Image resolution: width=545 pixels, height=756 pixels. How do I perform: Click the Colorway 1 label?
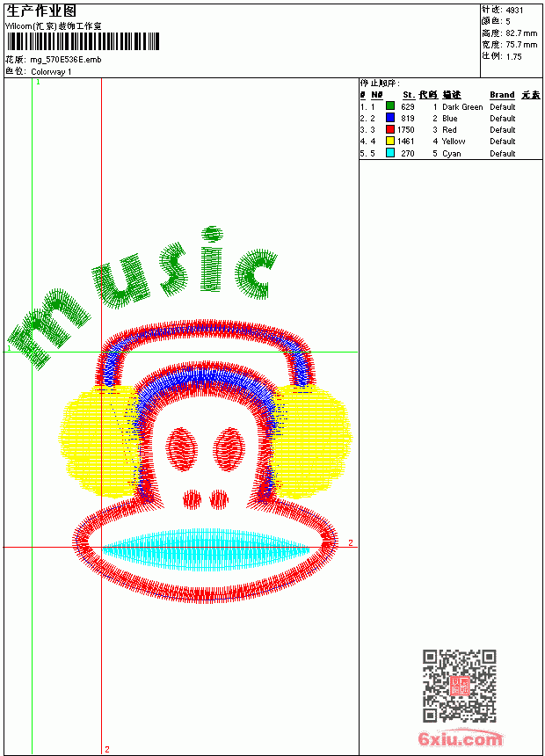click(x=51, y=72)
